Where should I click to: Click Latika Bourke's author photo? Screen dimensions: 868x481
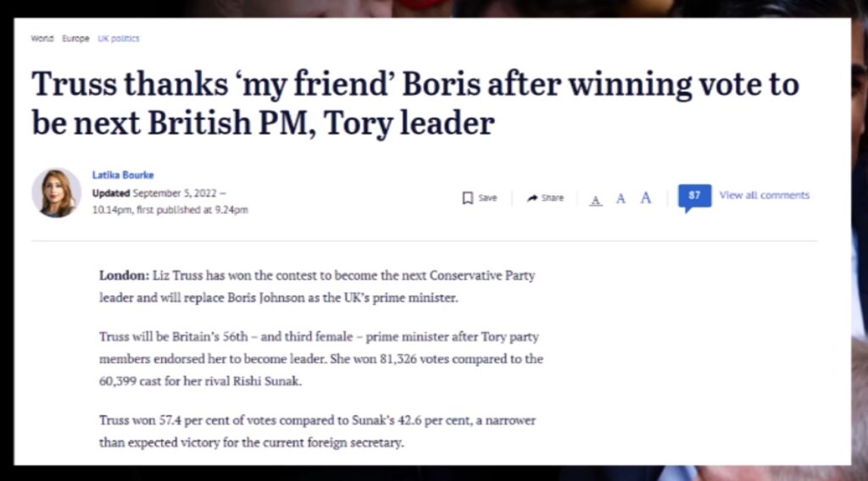click(56, 192)
